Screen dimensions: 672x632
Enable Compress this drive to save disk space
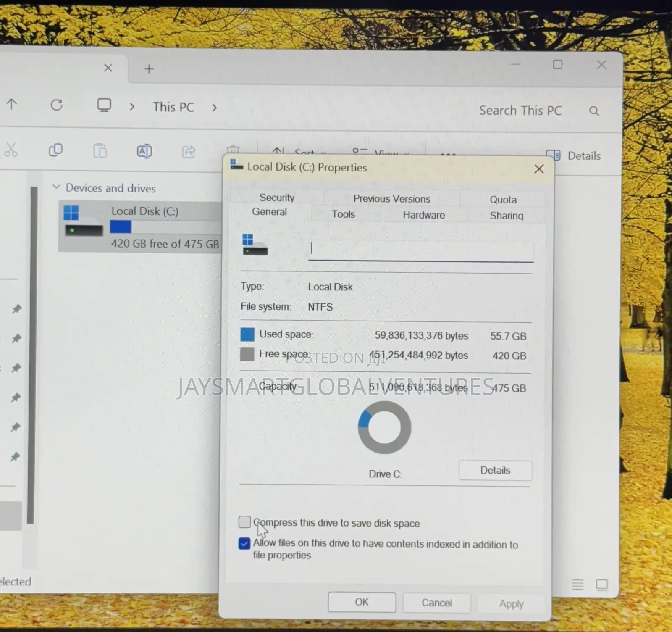pyautogui.click(x=244, y=522)
